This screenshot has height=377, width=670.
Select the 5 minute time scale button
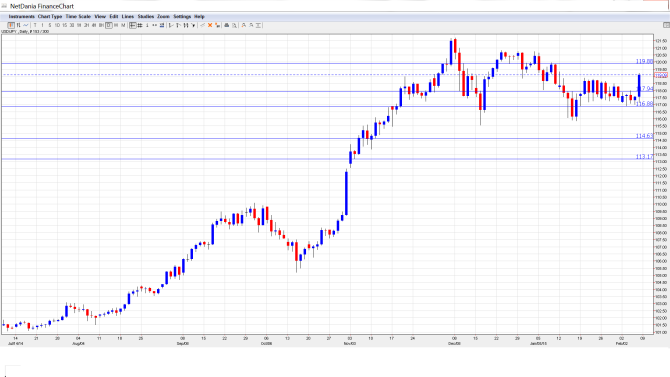[x=50, y=25]
